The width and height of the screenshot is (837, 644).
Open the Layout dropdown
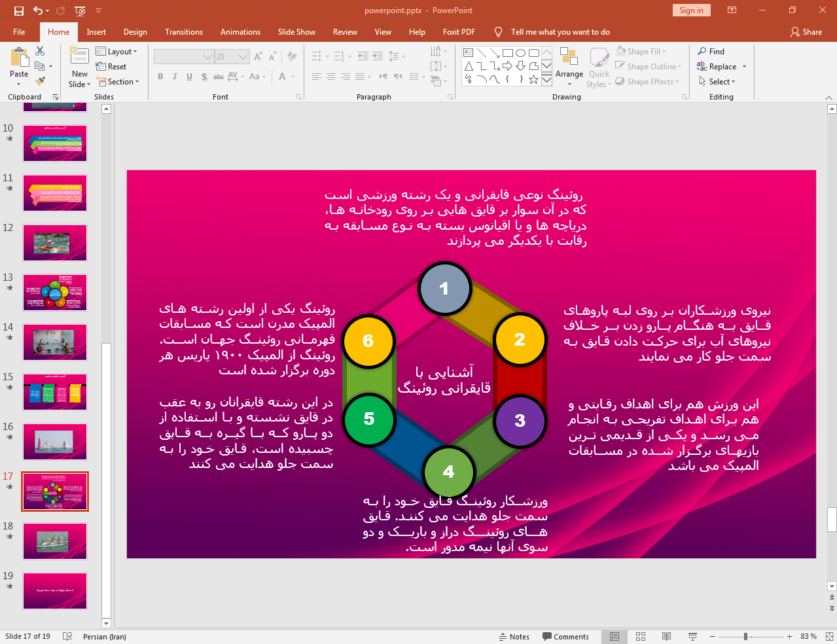click(x=116, y=52)
